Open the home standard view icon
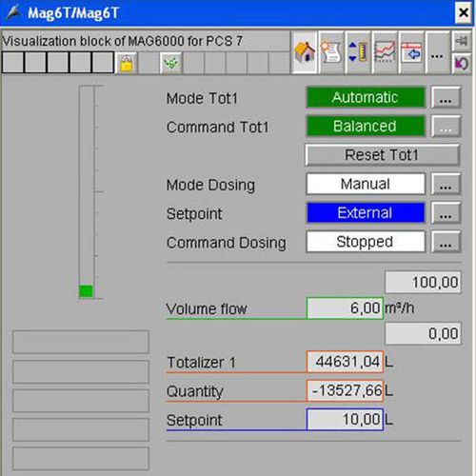Viewport: 476px width, 476px height. [x=305, y=52]
